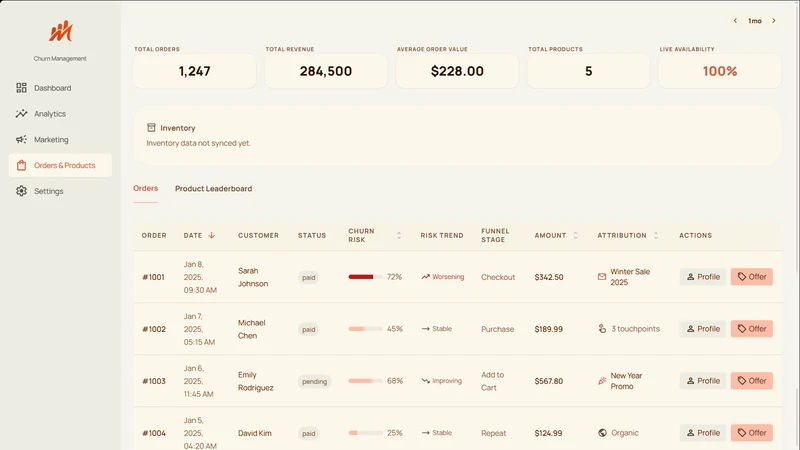This screenshot has height=450, width=800.
Task: Sort by Attribution column
Action: tap(656, 235)
